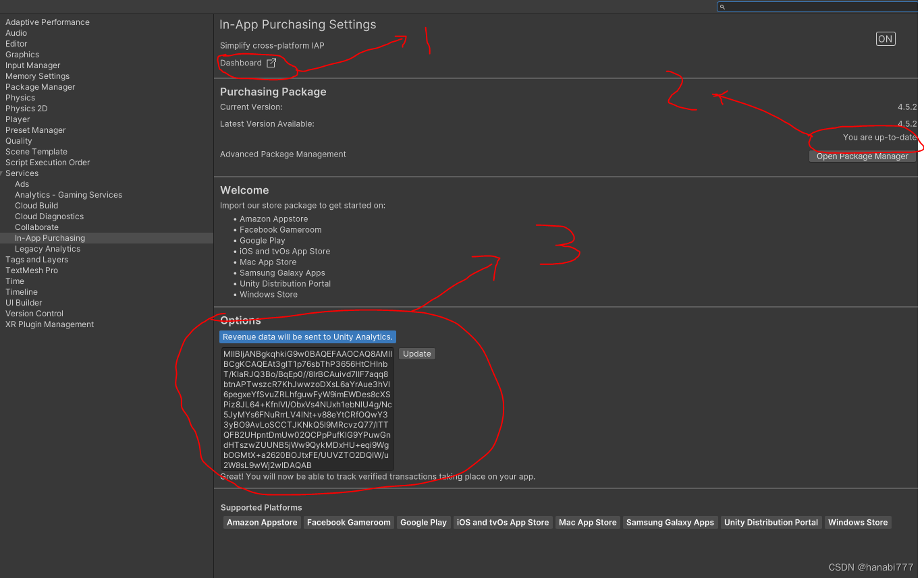924x578 pixels.
Task: Select In-App Purchasing in sidebar
Action: [50, 238]
